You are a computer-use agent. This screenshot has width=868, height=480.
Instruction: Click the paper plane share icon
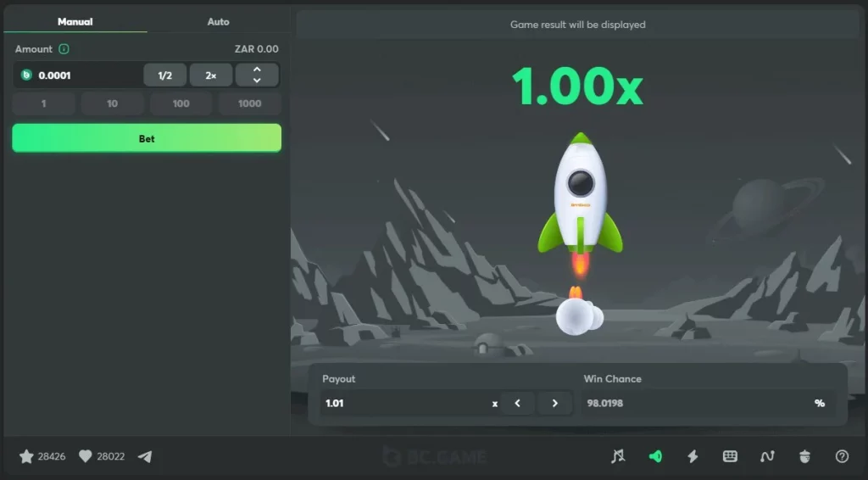[145, 456]
